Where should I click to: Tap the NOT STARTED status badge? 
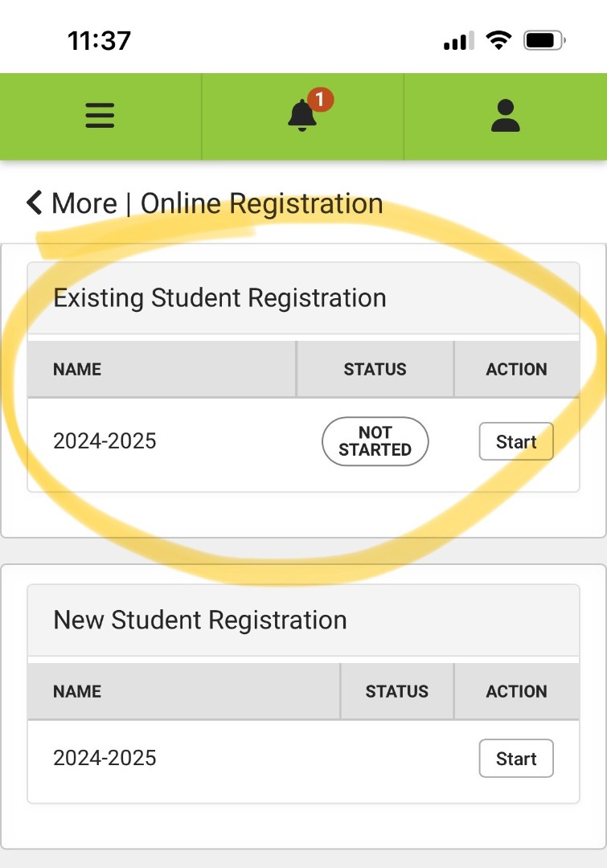375,441
